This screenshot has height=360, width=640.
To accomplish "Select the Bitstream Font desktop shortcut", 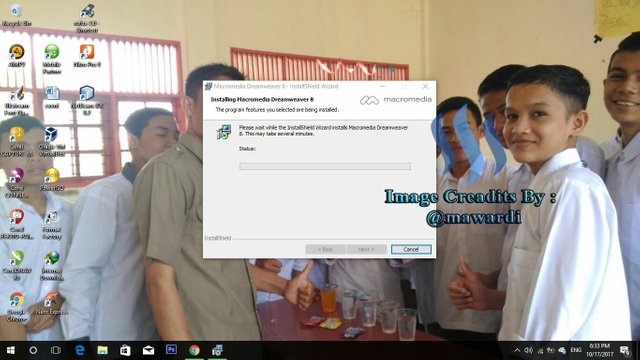I will (x=17, y=101).
